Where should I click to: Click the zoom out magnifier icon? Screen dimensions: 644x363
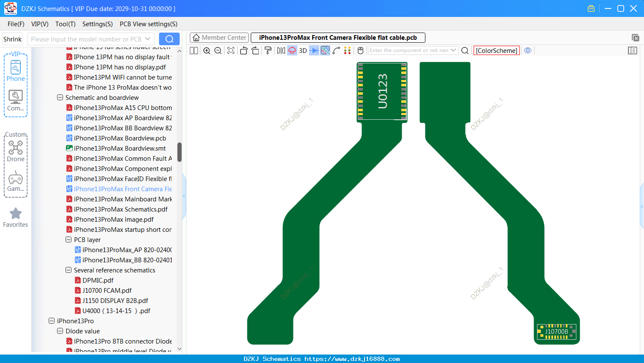tap(218, 50)
